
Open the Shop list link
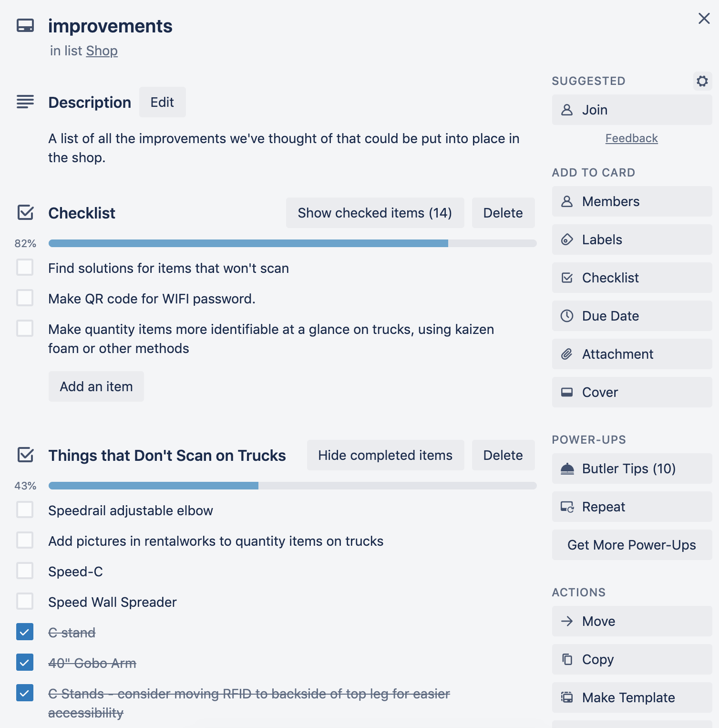click(x=102, y=51)
